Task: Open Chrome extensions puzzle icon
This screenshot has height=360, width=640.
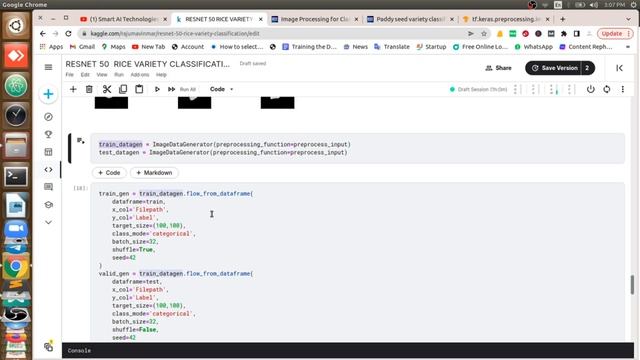Action: click(564, 33)
